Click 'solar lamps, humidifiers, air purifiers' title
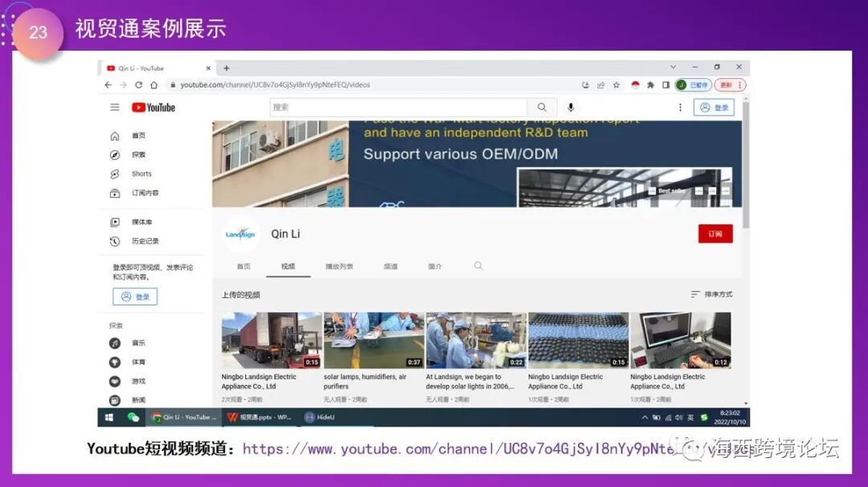 (366, 381)
